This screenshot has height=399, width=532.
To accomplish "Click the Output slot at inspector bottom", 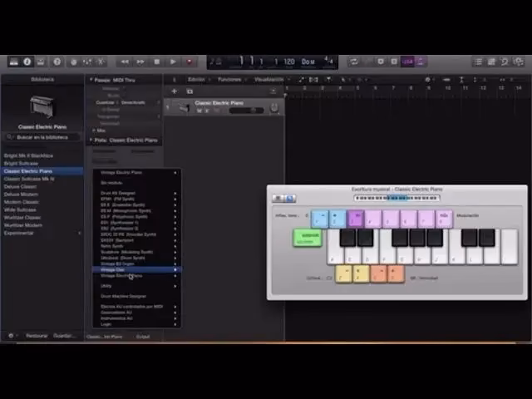I will point(142,337).
